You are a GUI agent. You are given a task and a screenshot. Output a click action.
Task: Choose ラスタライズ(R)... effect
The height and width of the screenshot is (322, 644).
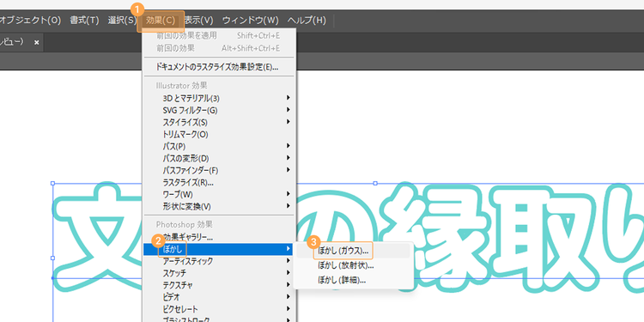[x=218, y=182]
